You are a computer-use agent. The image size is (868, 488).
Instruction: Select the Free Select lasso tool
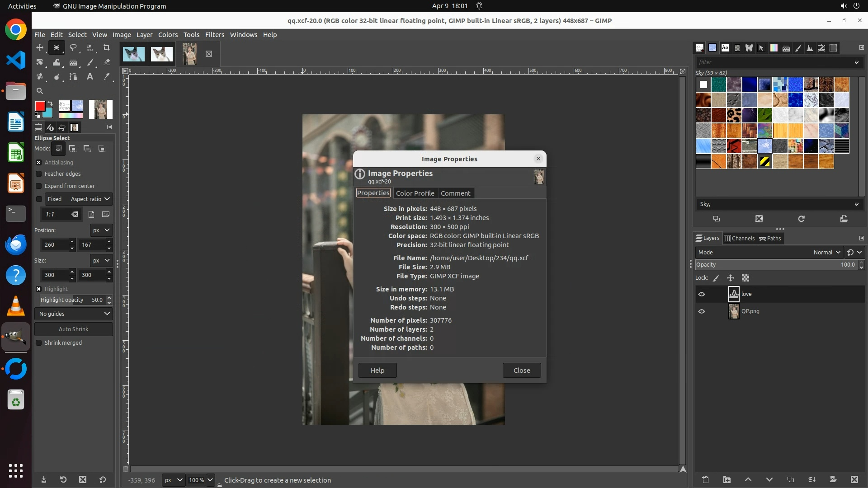73,47
